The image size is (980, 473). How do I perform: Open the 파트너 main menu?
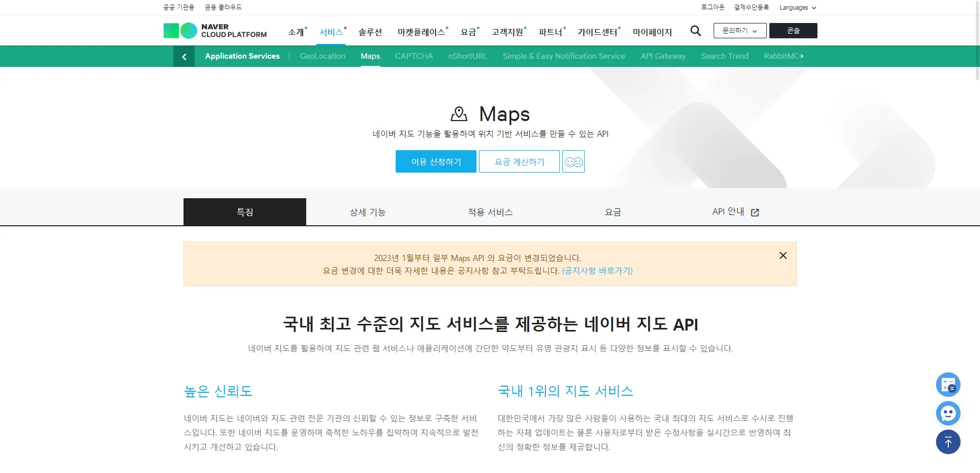point(551,32)
